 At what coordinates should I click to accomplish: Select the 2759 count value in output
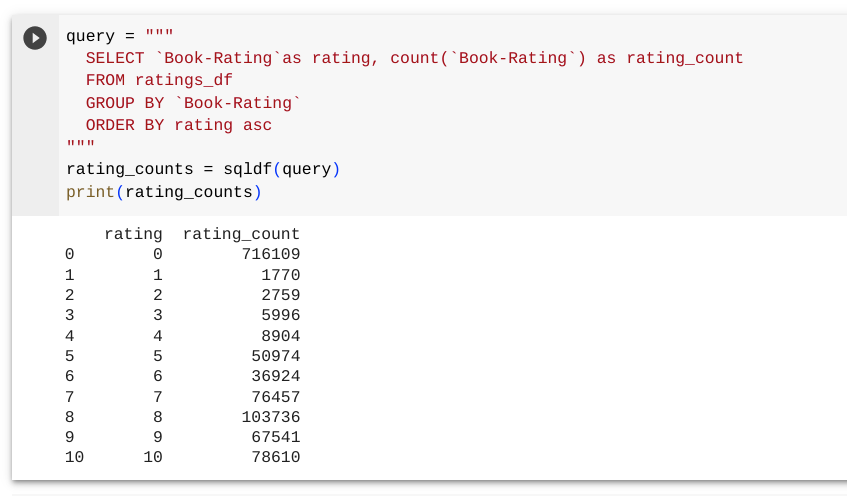pos(280,295)
